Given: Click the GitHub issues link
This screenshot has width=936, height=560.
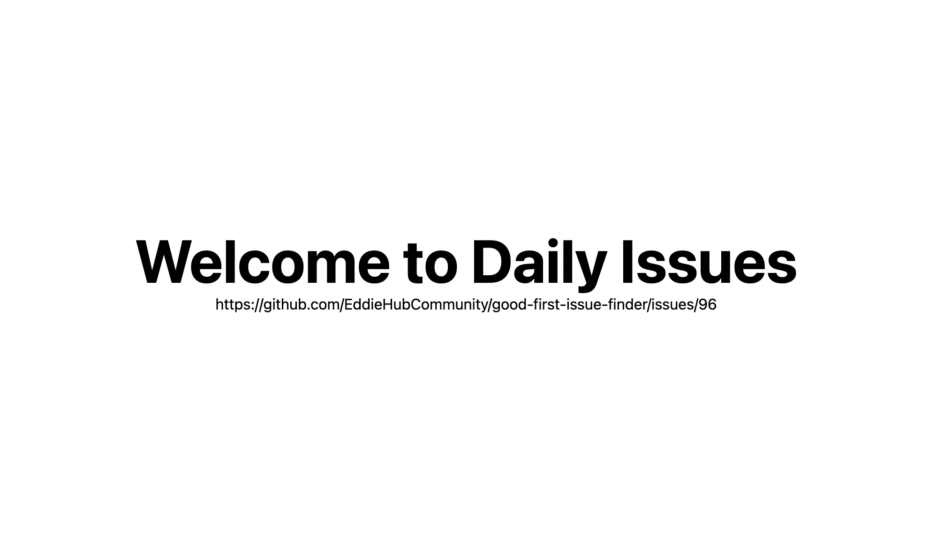Looking at the screenshot, I should coord(465,305).
